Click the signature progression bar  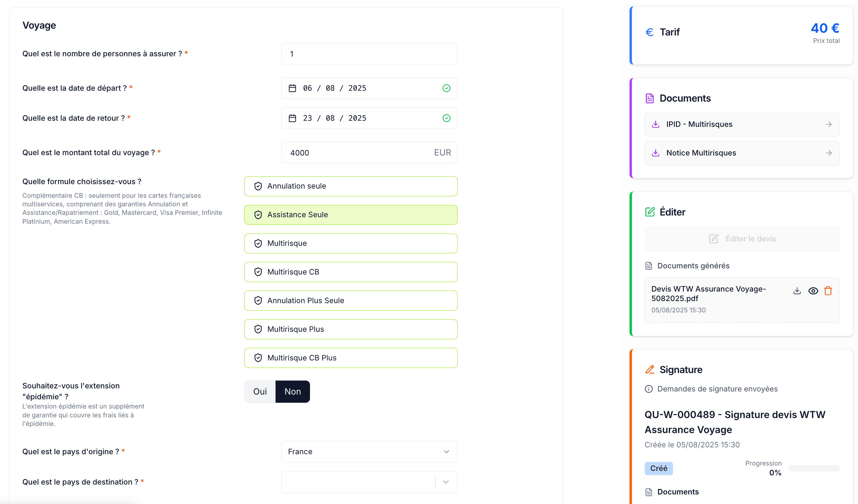pyautogui.click(x=814, y=469)
